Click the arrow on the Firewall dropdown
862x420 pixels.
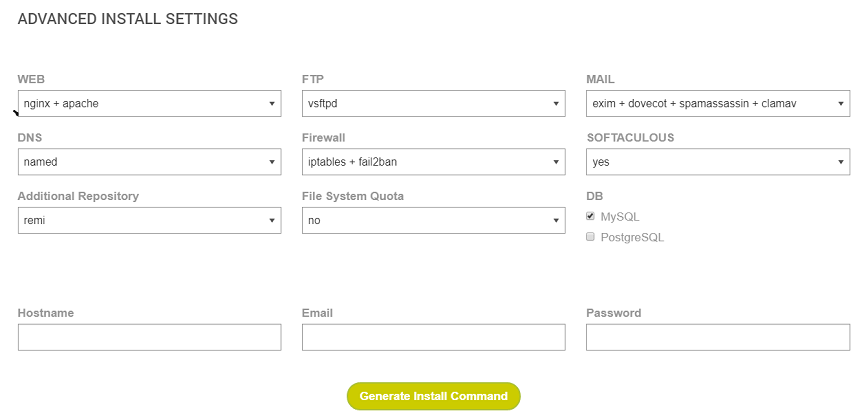556,161
